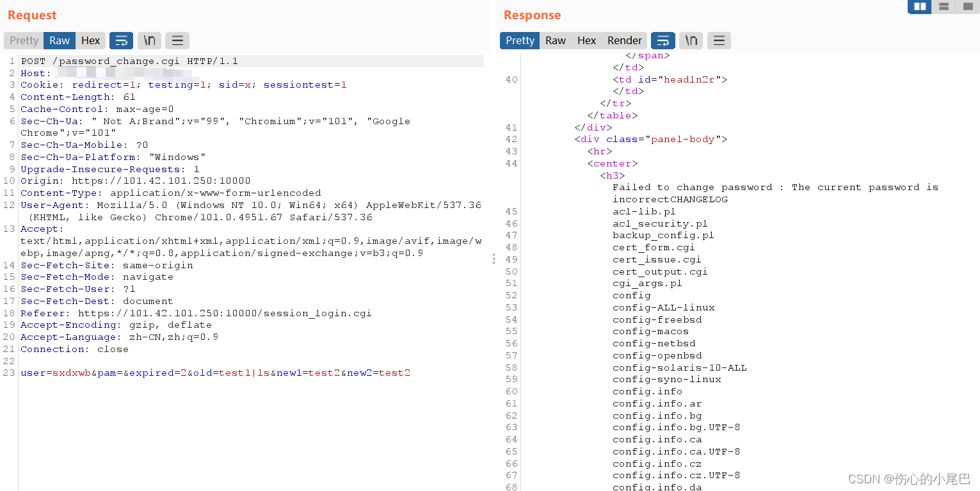Click acl-lib.pl in response listing
This screenshot has height=491, width=980.
pyautogui.click(x=645, y=212)
